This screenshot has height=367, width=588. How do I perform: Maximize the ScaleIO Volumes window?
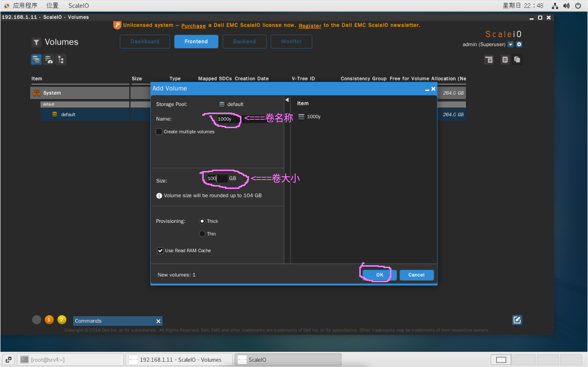[x=540, y=17]
